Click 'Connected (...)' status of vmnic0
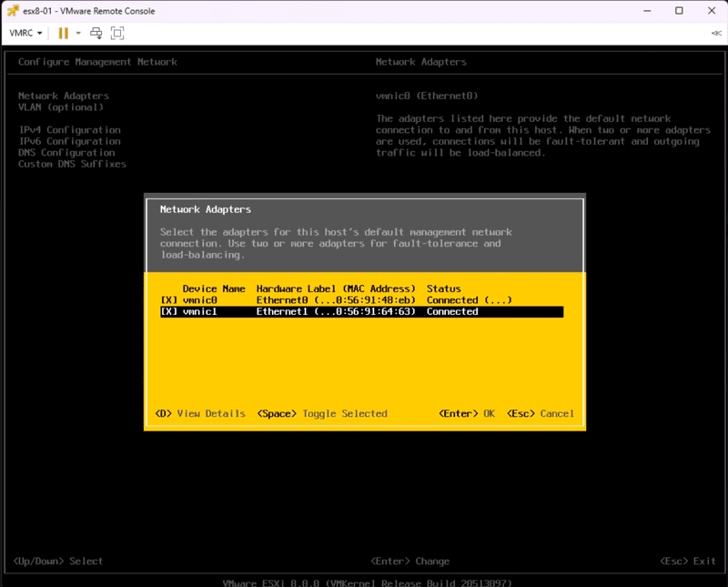The height and width of the screenshot is (587, 728). tap(470, 300)
